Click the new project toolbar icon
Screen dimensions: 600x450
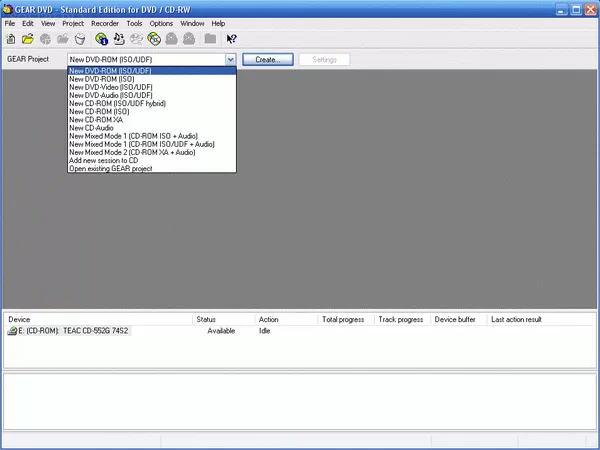pos(10,39)
